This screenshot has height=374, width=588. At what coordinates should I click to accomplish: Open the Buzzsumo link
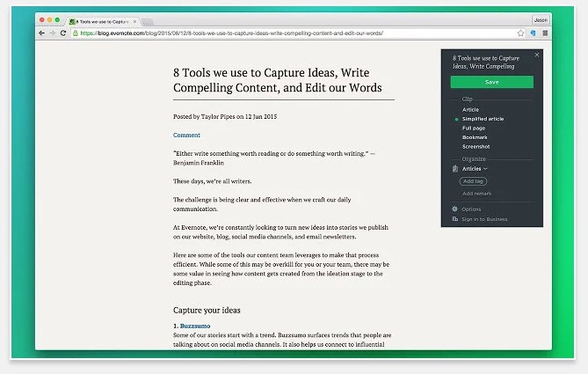(195, 326)
